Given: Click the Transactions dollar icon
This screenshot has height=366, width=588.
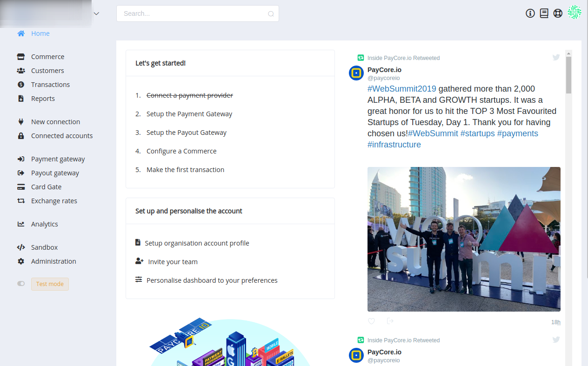Looking at the screenshot, I should point(21,85).
